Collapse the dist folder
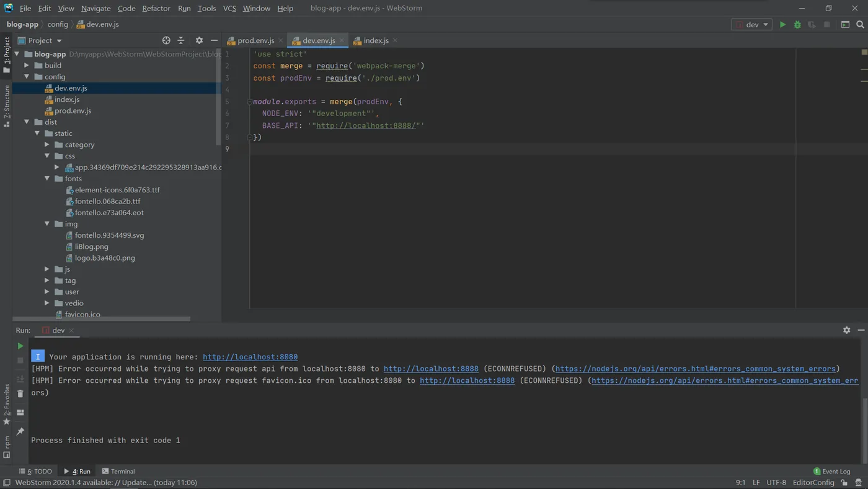 point(26,122)
